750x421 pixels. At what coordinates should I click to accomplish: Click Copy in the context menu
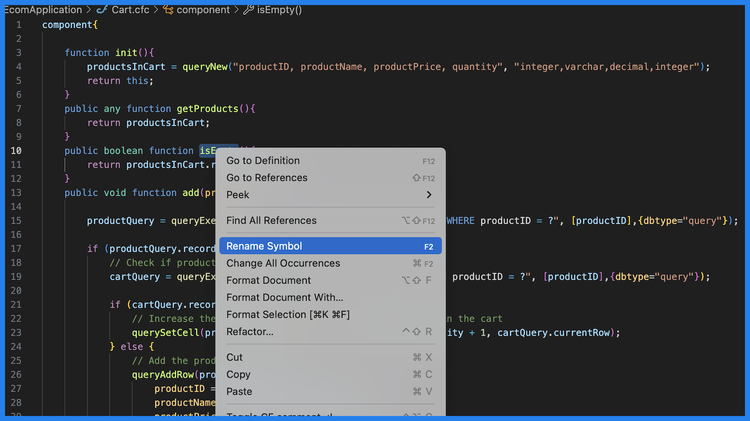tap(238, 375)
